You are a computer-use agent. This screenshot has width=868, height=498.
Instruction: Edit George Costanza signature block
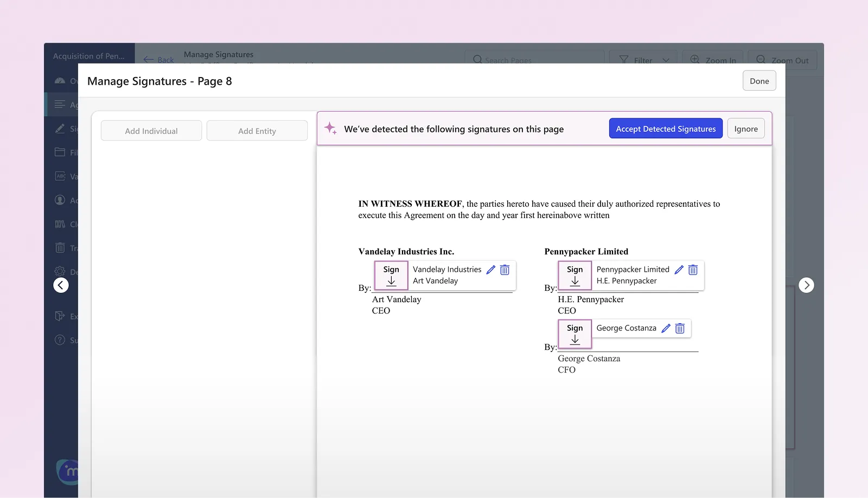(666, 328)
